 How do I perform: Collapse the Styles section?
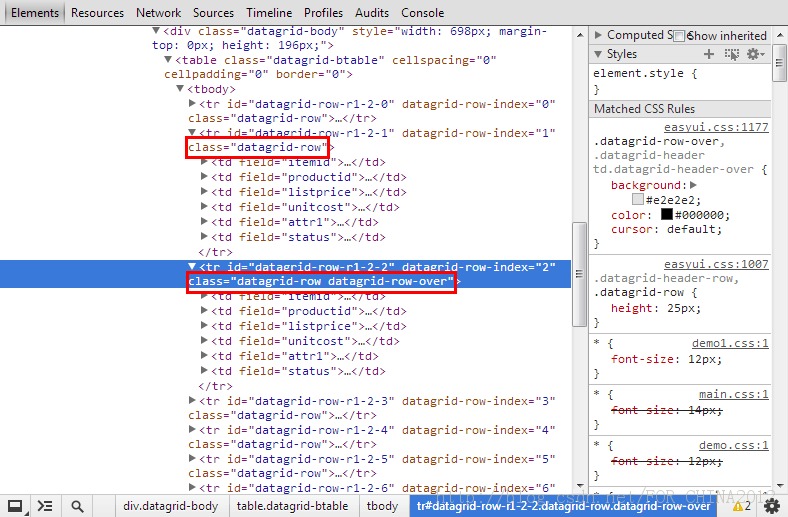(598, 54)
